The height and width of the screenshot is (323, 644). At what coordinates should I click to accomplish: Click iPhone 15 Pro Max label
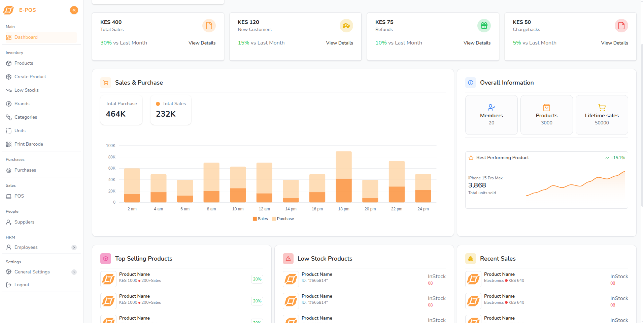point(485,178)
